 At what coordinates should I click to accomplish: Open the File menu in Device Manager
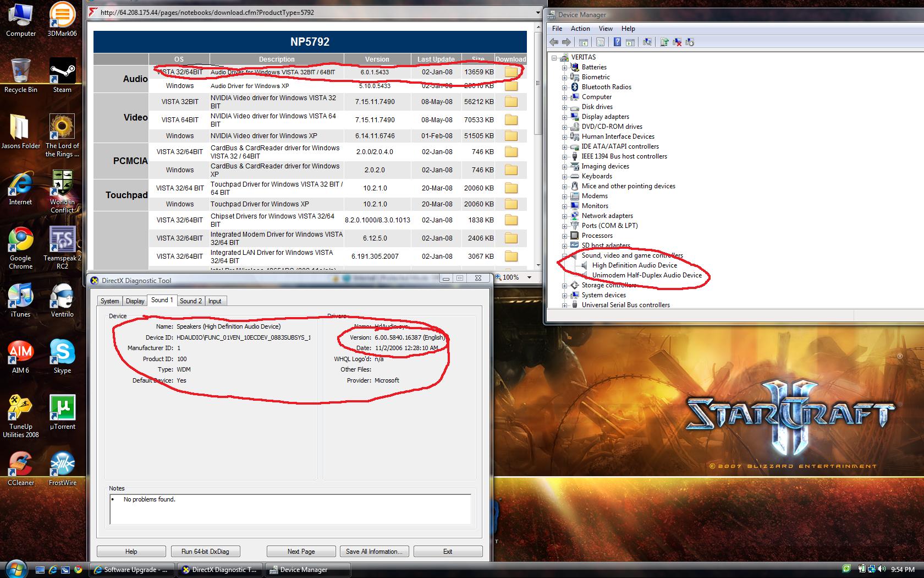pyautogui.click(x=557, y=29)
